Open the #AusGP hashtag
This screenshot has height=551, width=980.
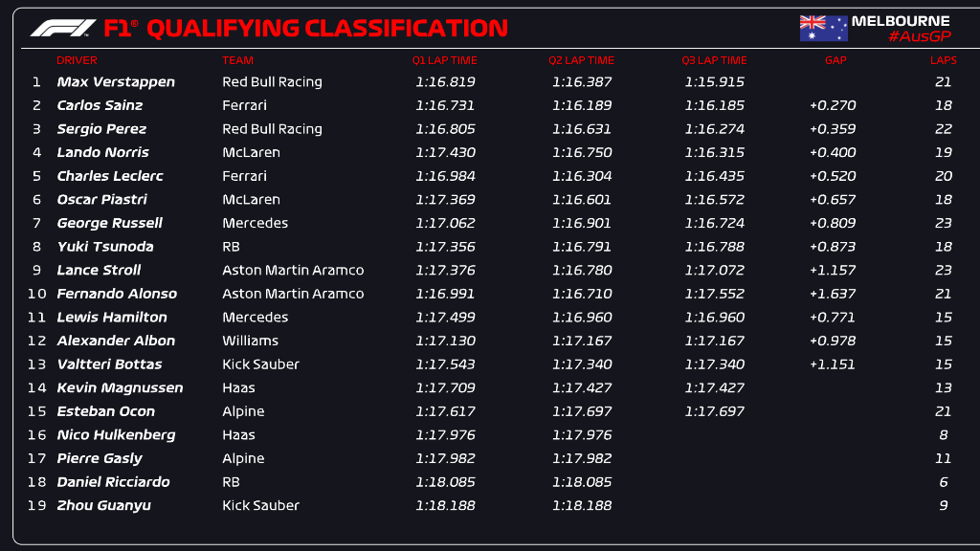point(918,36)
